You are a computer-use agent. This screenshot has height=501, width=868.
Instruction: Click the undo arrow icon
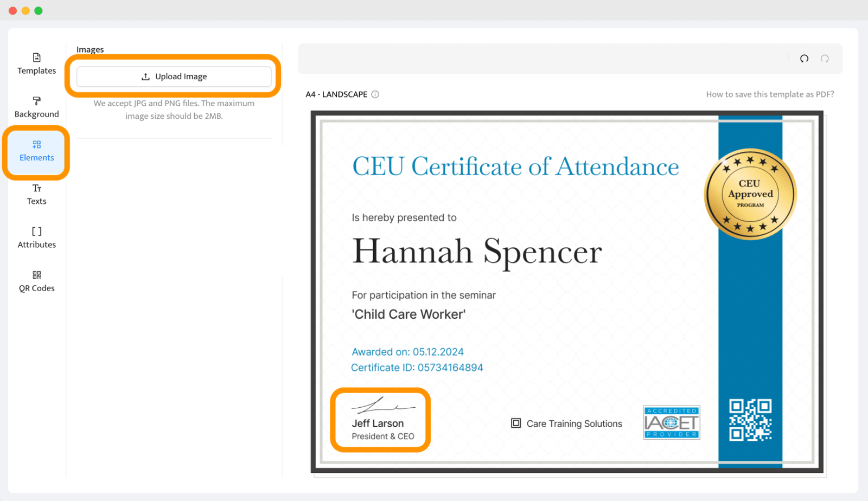click(x=804, y=59)
